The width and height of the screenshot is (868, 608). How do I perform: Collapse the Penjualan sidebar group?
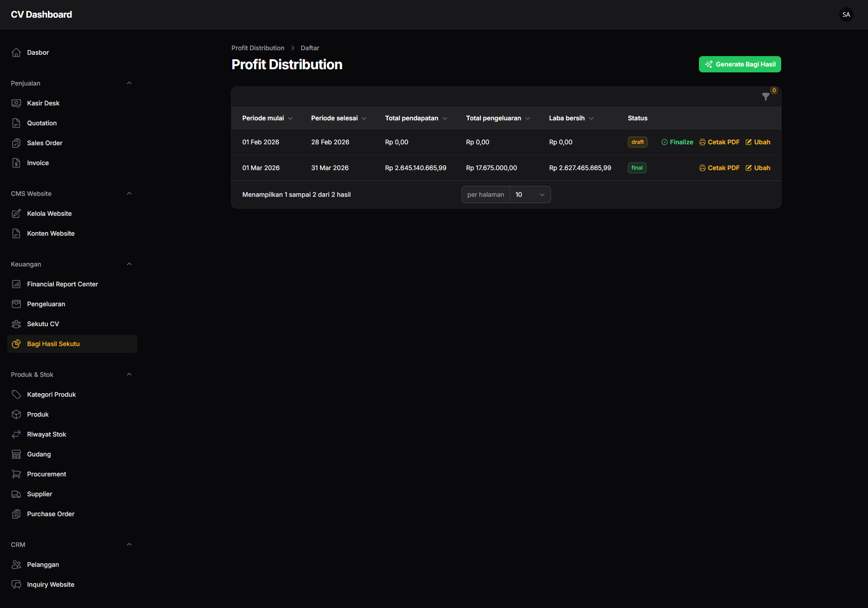(x=129, y=83)
